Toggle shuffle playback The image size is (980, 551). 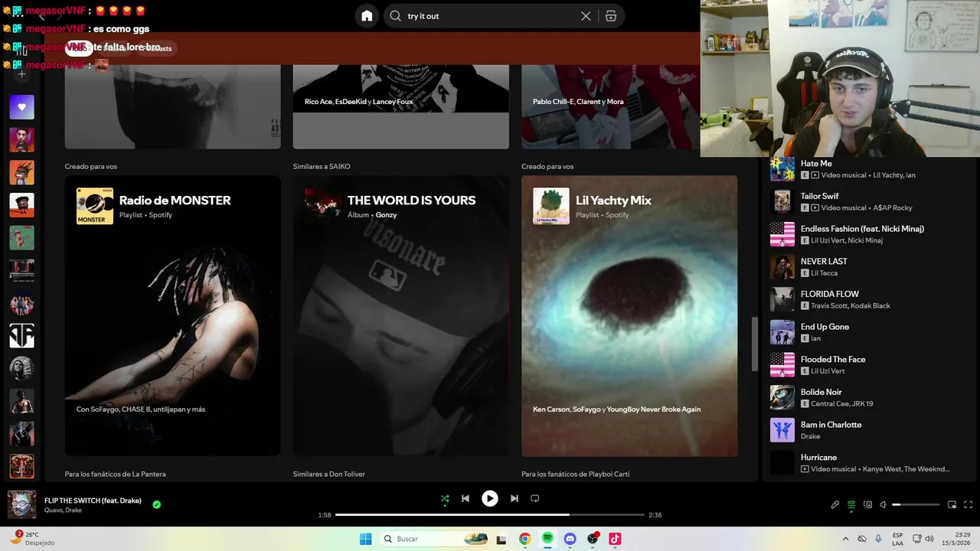tap(445, 498)
